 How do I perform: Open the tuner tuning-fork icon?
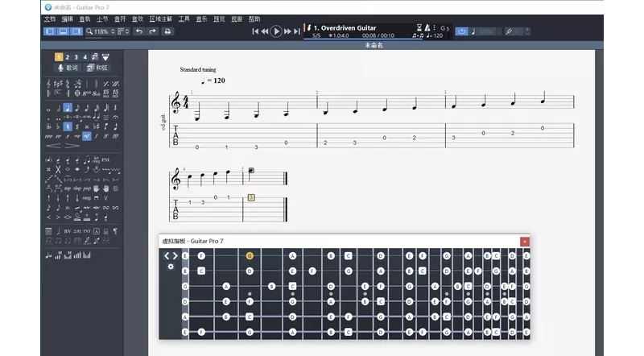tap(509, 31)
